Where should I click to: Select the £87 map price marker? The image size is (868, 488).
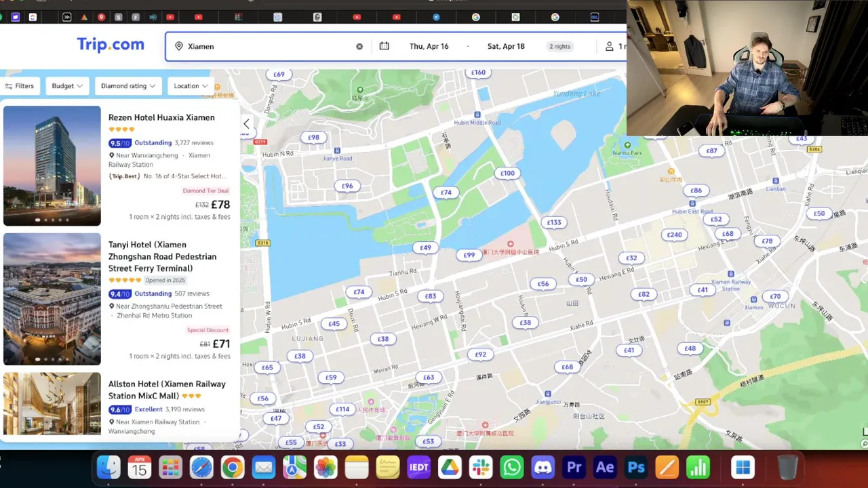point(711,151)
